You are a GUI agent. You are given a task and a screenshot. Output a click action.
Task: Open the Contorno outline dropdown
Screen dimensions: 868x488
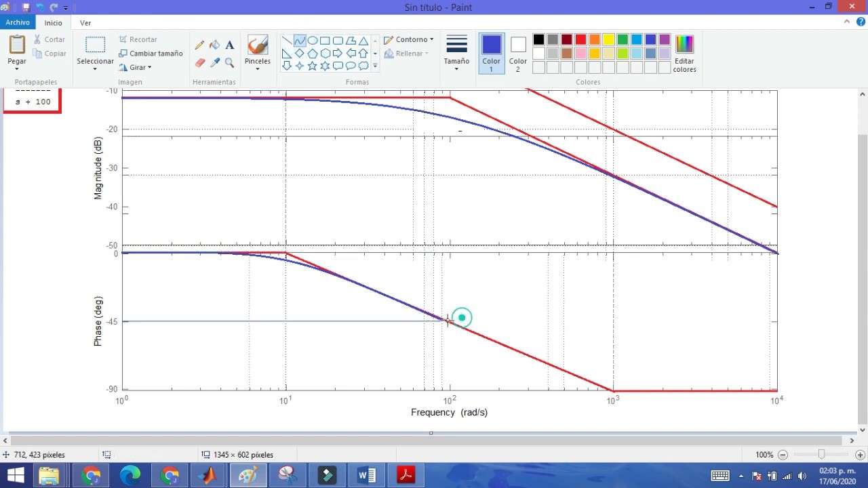(x=409, y=39)
